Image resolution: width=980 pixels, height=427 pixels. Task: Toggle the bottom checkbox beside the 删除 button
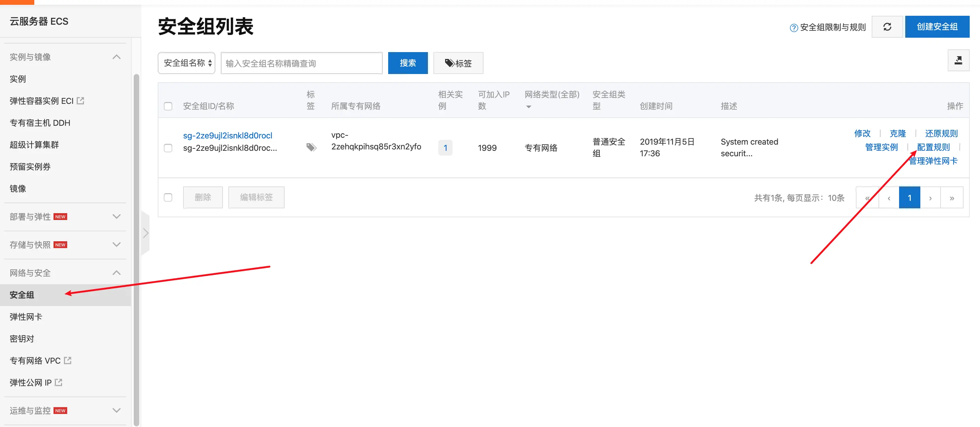click(x=168, y=197)
